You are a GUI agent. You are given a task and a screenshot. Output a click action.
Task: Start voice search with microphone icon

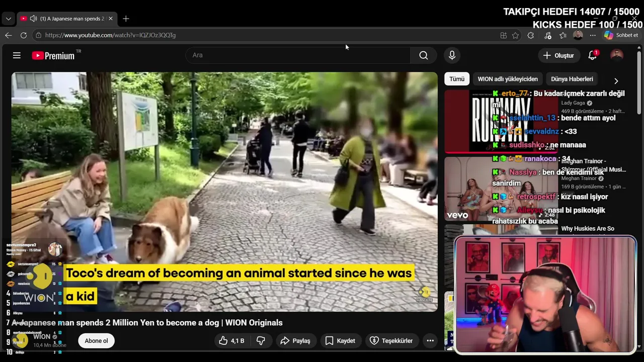[452, 55]
